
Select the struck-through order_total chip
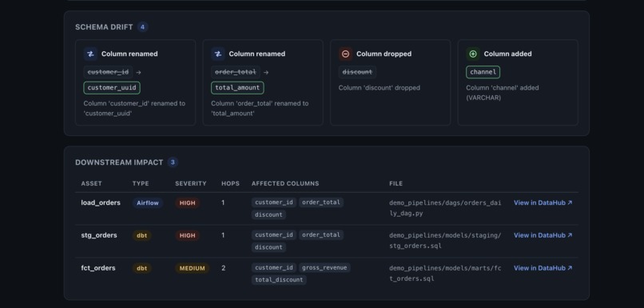pyautogui.click(x=236, y=72)
